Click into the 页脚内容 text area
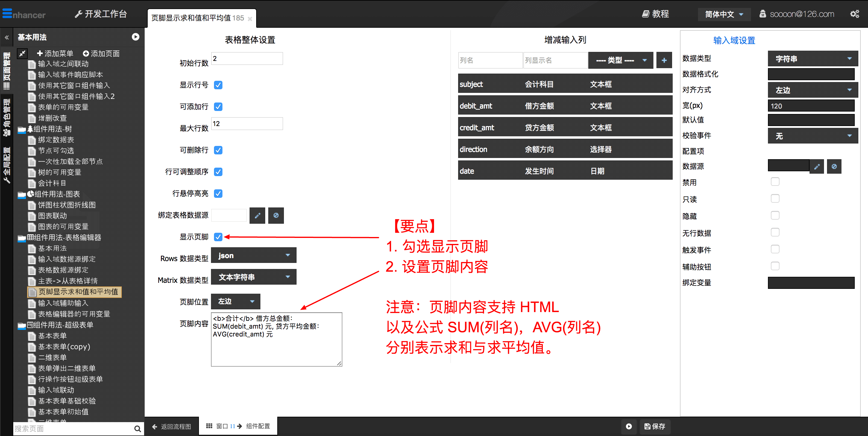This screenshot has width=868, height=436. (x=276, y=347)
